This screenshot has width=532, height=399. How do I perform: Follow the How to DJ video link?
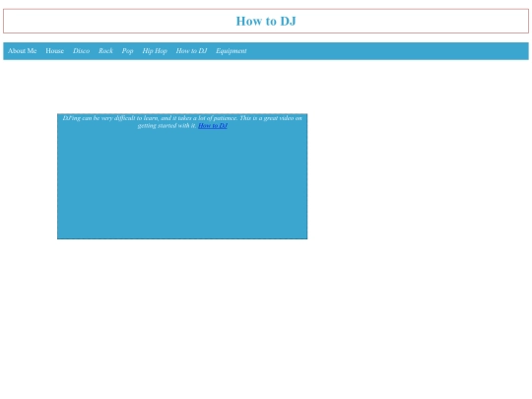(x=213, y=125)
